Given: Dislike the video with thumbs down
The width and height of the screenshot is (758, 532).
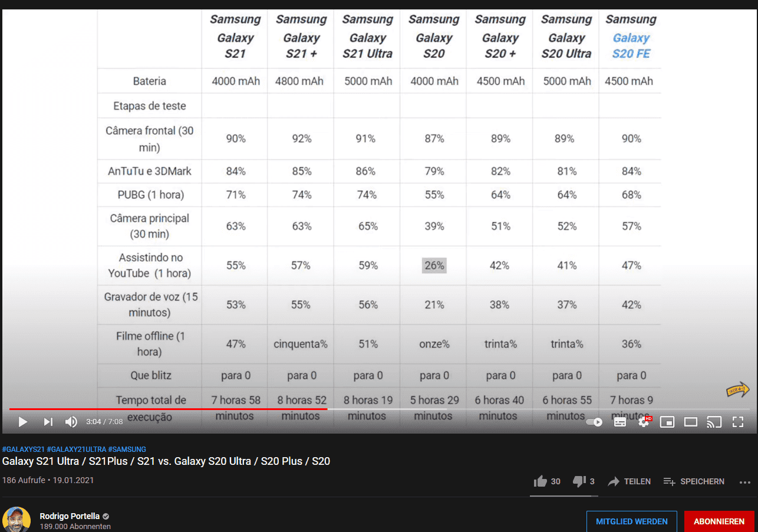Looking at the screenshot, I should [584, 481].
